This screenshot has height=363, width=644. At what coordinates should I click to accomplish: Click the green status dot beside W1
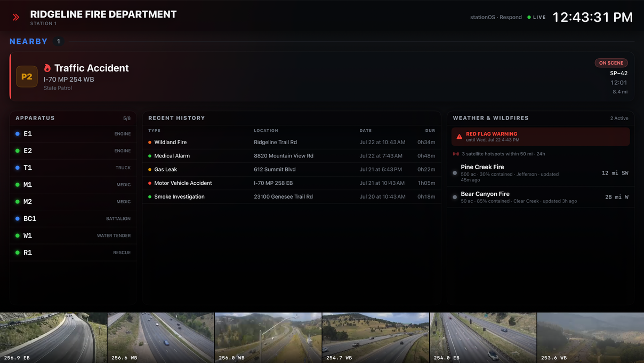tap(18, 235)
